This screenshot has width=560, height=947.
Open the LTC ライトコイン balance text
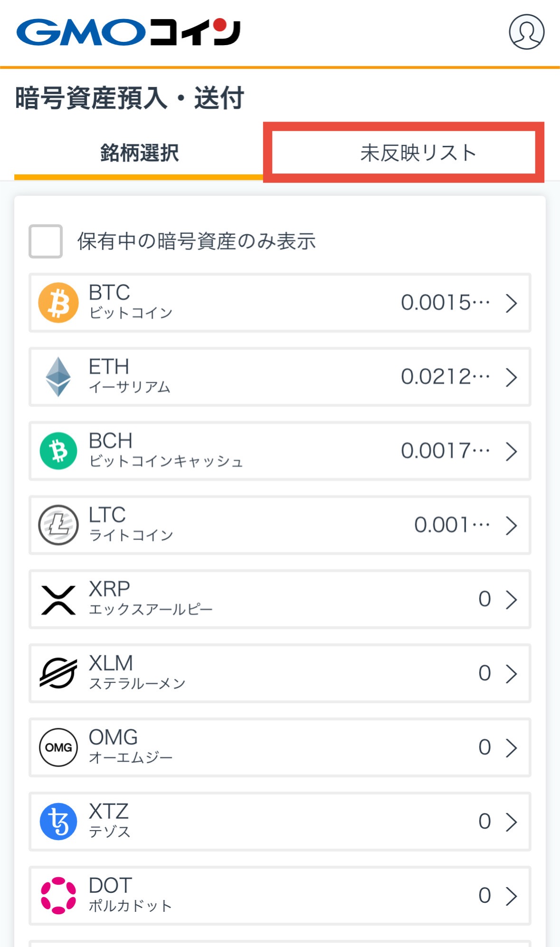[452, 525]
